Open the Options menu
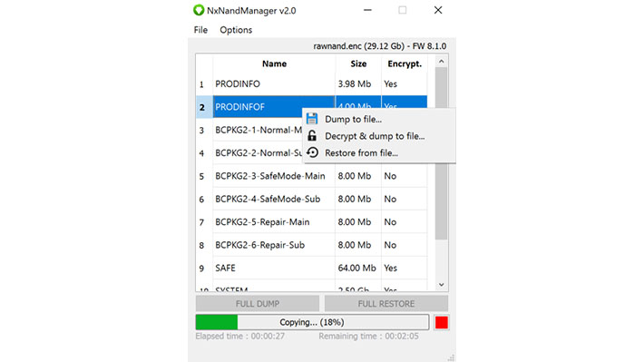 tap(236, 30)
